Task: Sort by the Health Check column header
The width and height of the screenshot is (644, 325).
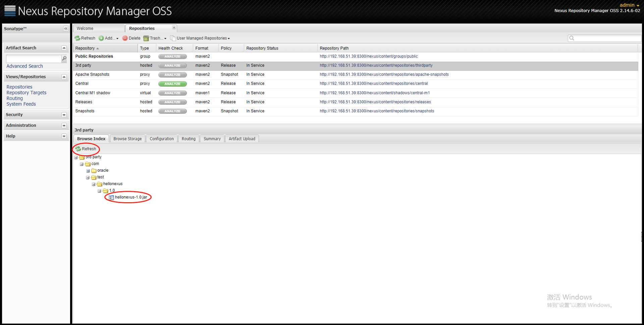Action: [x=174, y=48]
